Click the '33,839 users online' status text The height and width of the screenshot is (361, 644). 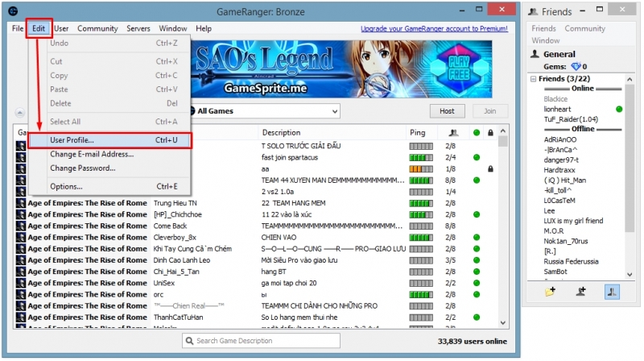(472, 342)
